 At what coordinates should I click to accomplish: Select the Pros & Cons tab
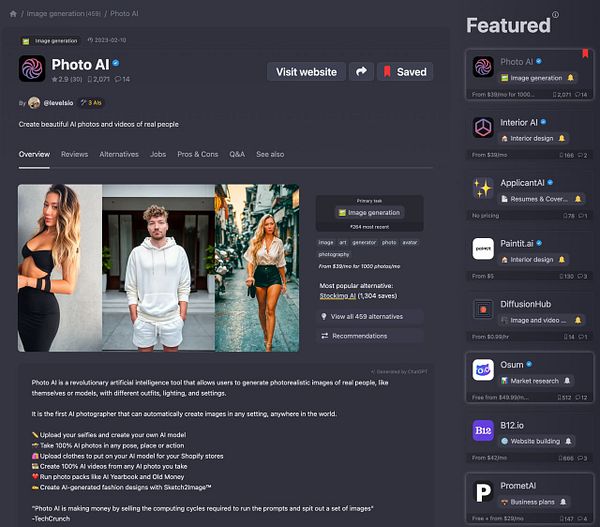tap(197, 154)
